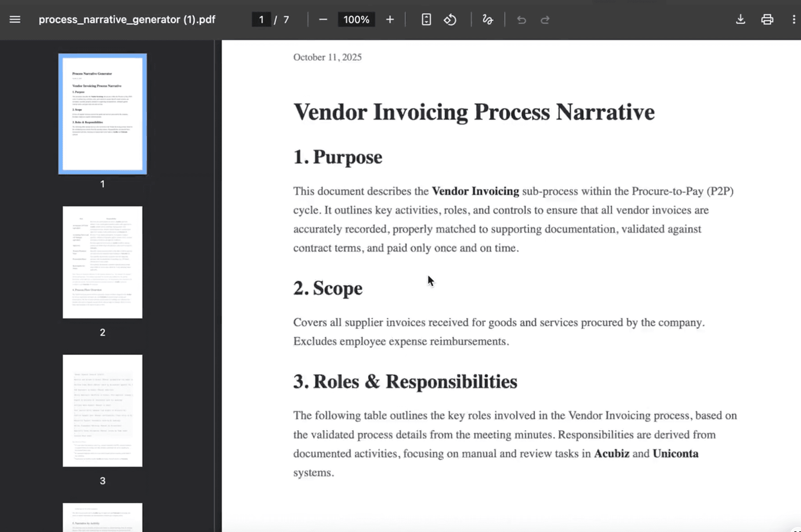Jump to page 2 thumbnail
Image resolution: width=801 pixels, height=532 pixels.
(x=102, y=262)
